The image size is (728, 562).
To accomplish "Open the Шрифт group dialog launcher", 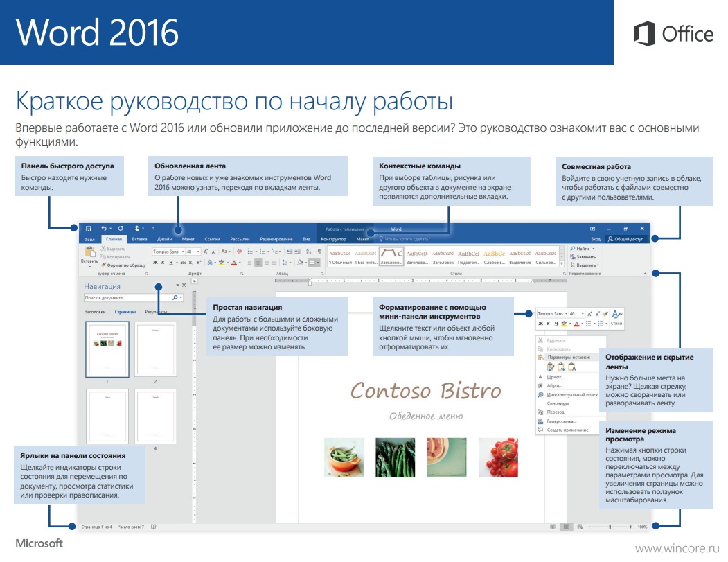I will [242, 274].
